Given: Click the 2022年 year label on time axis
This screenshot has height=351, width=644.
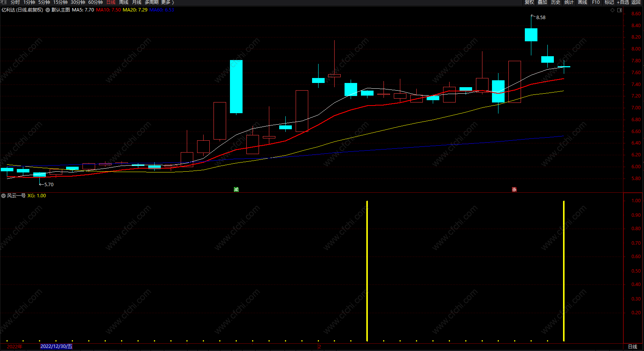Looking at the screenshot, I should 15,346.
